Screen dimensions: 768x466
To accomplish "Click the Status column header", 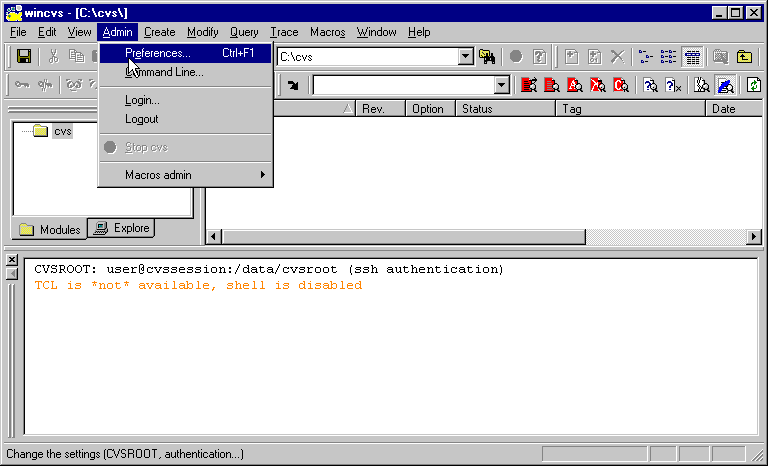I will (x=505, y=109).
